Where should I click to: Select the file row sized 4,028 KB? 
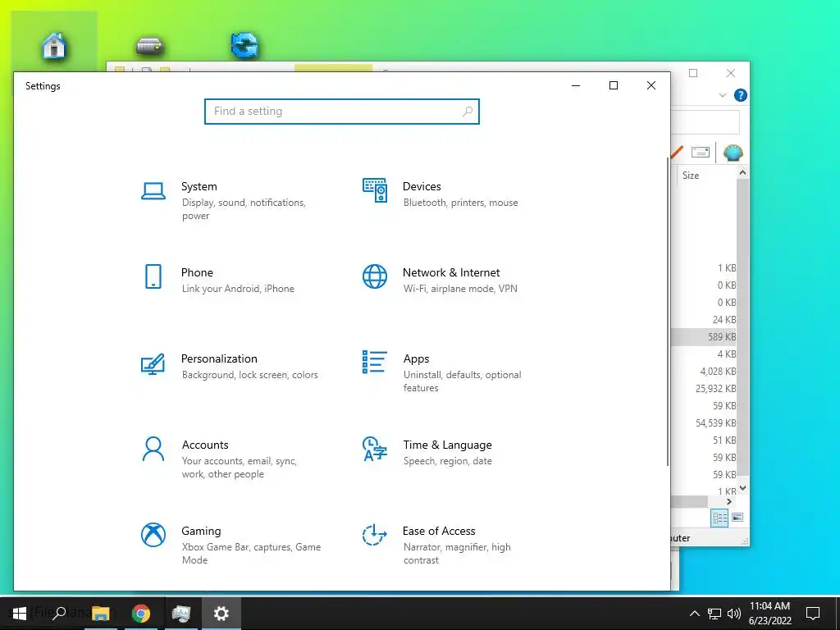(703, 372)
